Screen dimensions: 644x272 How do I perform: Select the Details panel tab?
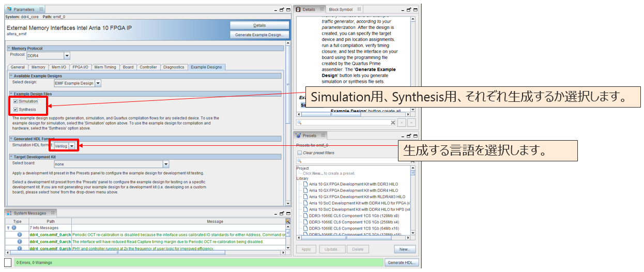309,9
